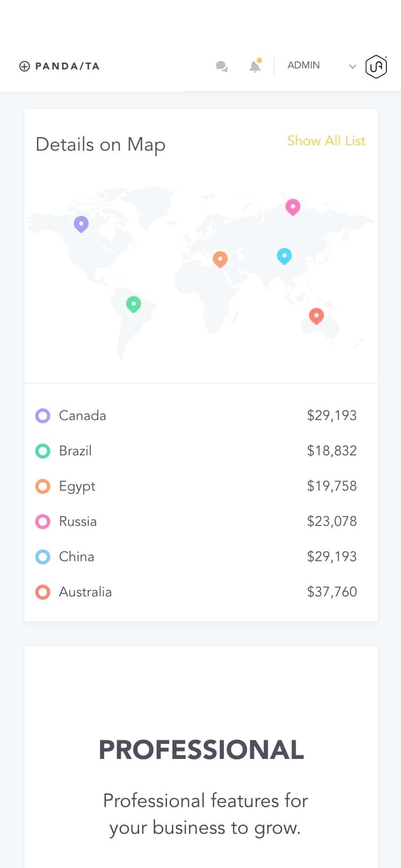Open the notifications bell
The width and height of the screenshot is (401, 868).
point(255,66)
